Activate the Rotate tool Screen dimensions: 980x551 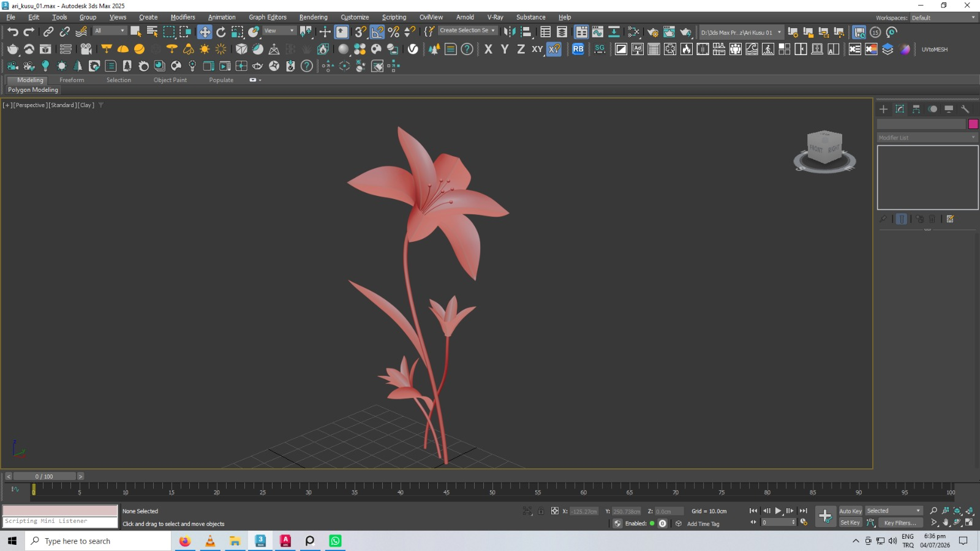point(221,32)
